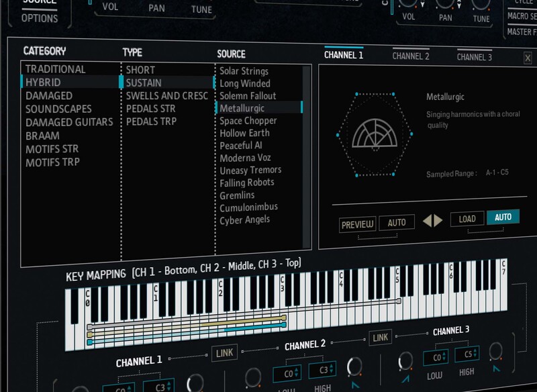This screenshot has width=537, height=392.
Task: Toggle LINK between Channel 2 and 3
Action: click(380, 337)
